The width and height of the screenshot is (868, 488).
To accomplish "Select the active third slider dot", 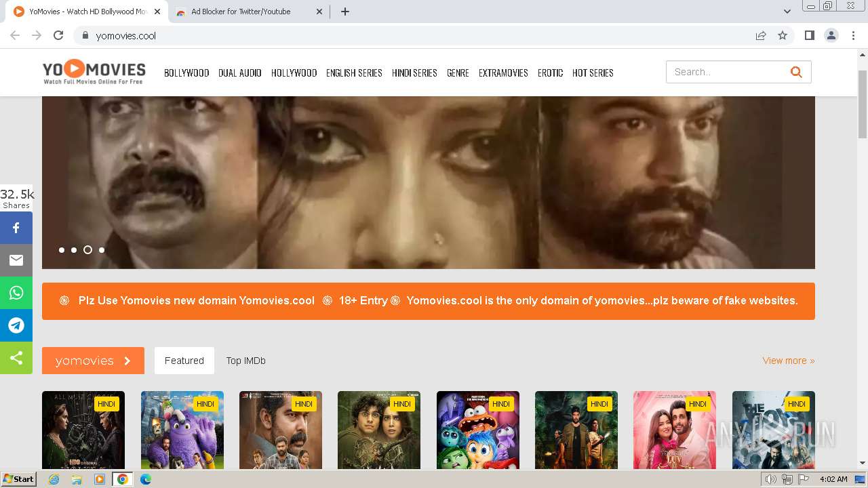I will click(x=87, y=250).
